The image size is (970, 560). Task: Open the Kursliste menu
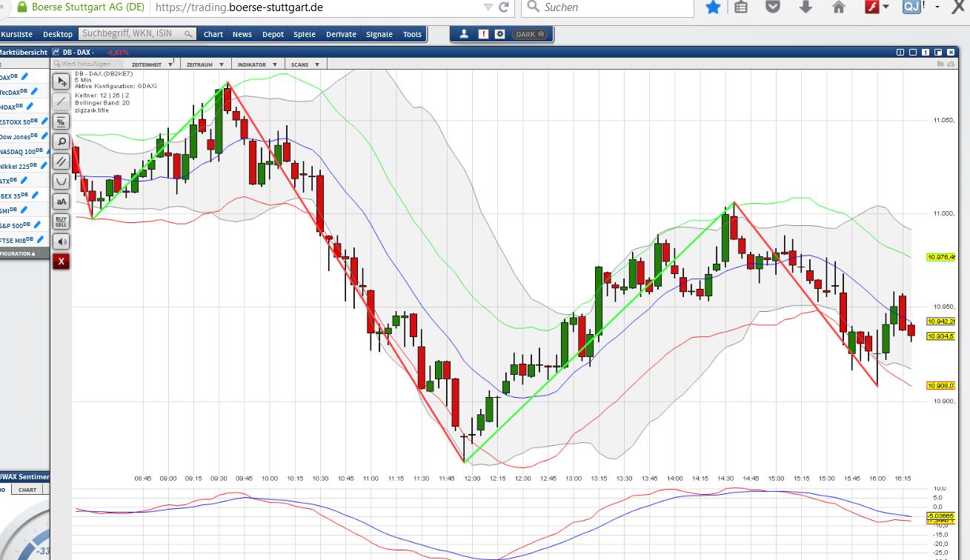(x=16, y=34)
